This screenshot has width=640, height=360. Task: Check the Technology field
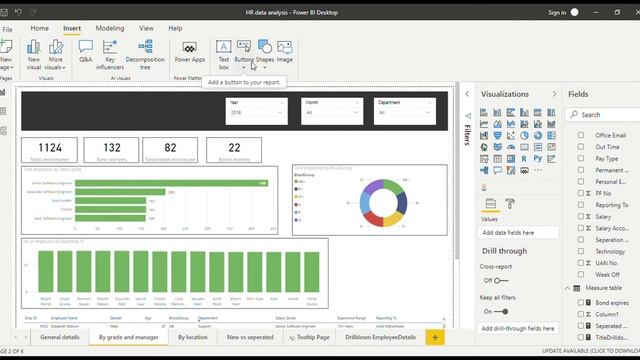click(x=581, y=251)
